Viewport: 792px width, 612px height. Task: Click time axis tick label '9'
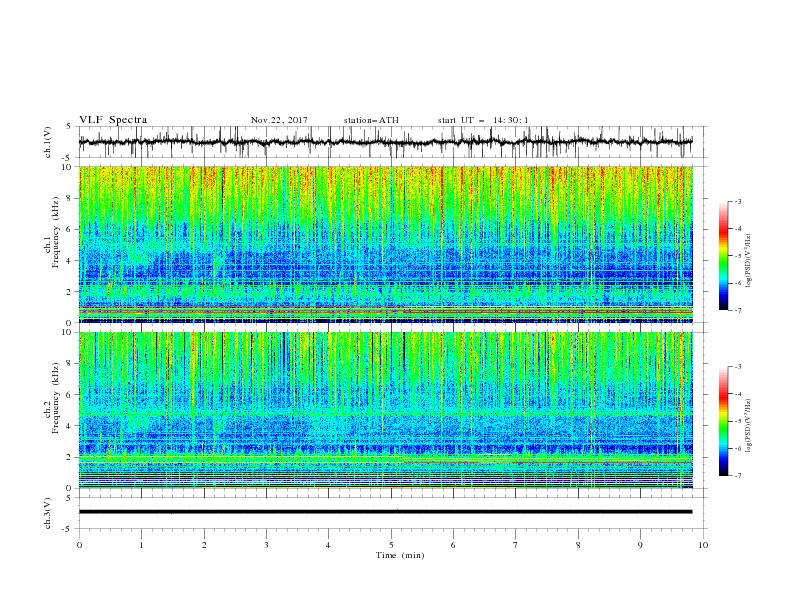pyautogui.click(x=640, y=545)
